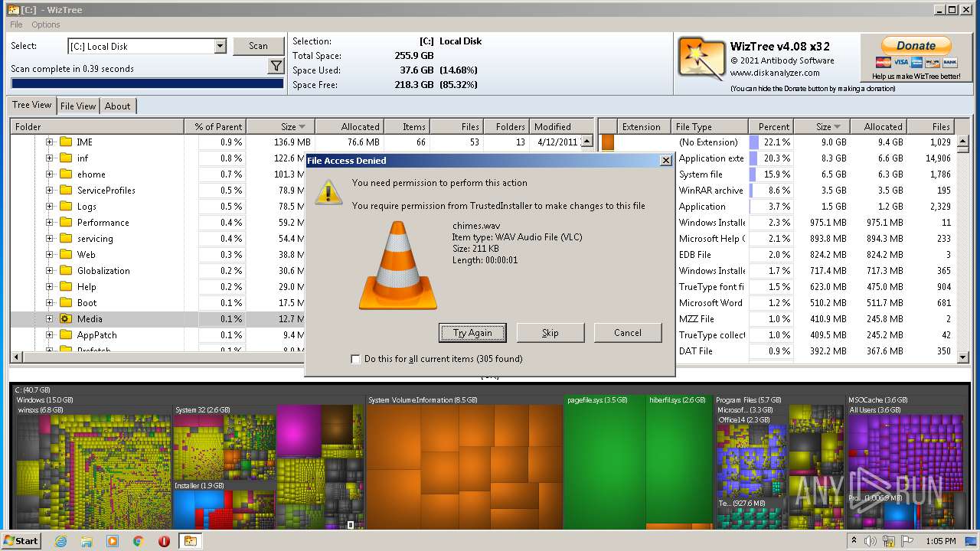The height and width of the screenshot is (551, 980).
Task: Switch to the Tree View tab
Action: coord(31,105)
